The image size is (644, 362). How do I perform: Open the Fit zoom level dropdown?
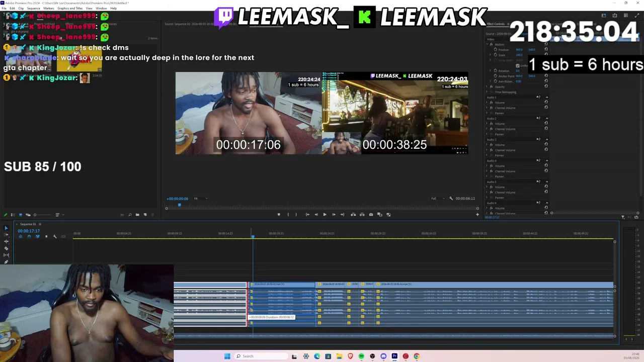200,199
